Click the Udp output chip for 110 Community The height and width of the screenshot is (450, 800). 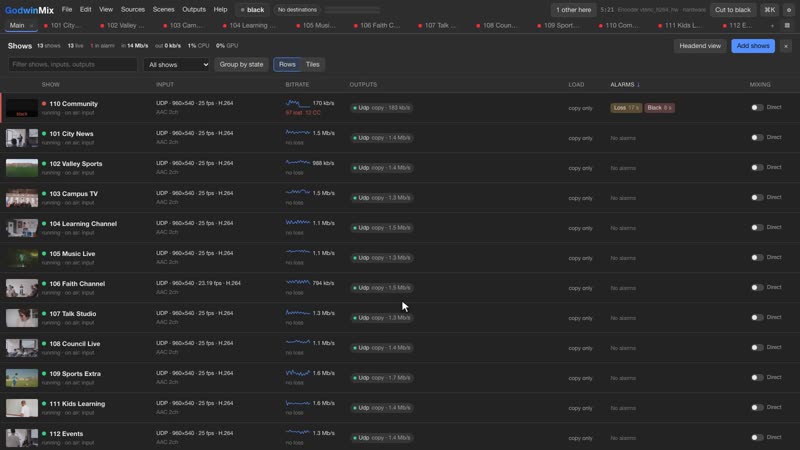click(382, 108)
